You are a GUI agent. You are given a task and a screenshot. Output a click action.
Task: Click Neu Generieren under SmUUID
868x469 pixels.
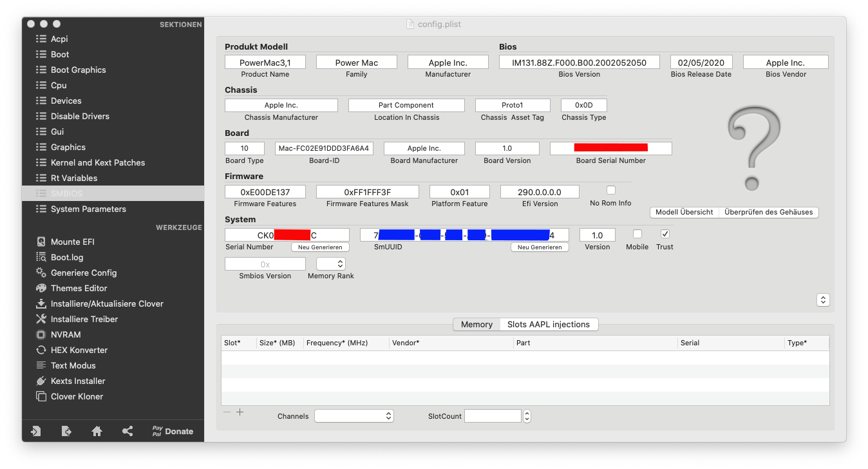(540, 247)
